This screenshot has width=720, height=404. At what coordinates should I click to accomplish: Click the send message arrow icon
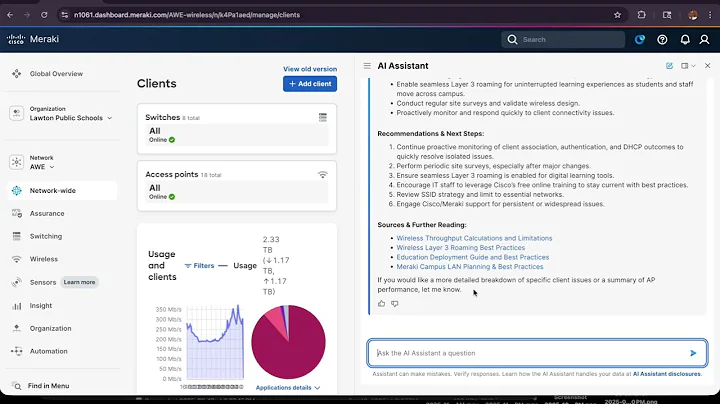(693, 353)
